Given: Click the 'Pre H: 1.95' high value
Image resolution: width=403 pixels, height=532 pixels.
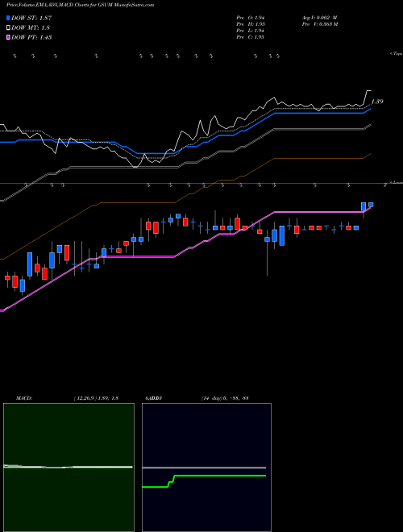Looking at the screenshot, I should pyautogui.click(x=251, y=24).
